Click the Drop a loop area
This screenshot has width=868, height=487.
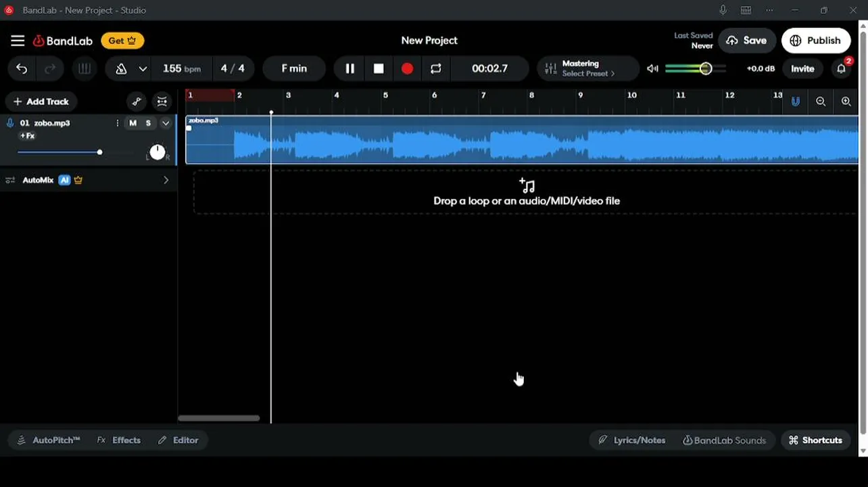coord(526,193)
